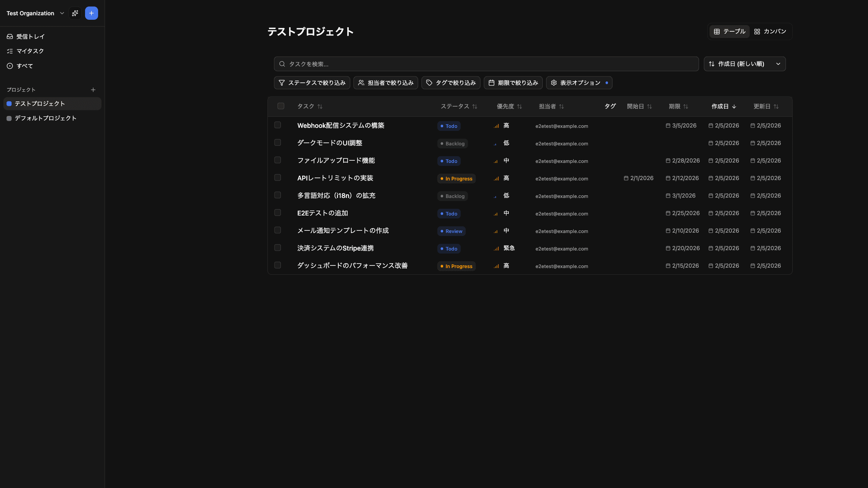
Task: Click the AI sparkle icon next to Test Organization
Action: (75, 13)
